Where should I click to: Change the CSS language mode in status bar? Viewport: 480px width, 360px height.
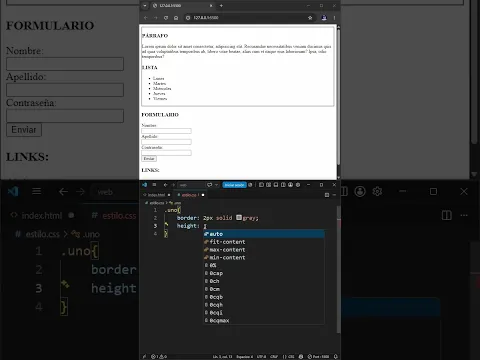[x=289, y=356]
